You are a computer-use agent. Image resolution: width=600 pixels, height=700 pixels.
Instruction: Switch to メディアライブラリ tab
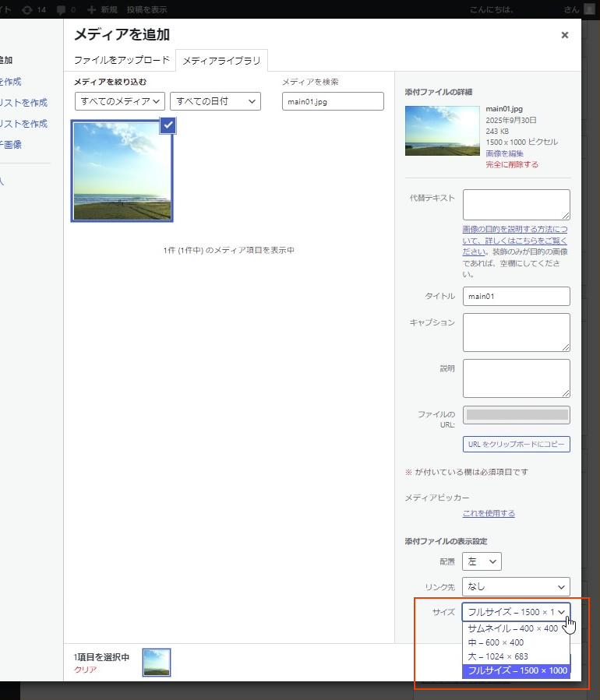(x=221, y=60)
